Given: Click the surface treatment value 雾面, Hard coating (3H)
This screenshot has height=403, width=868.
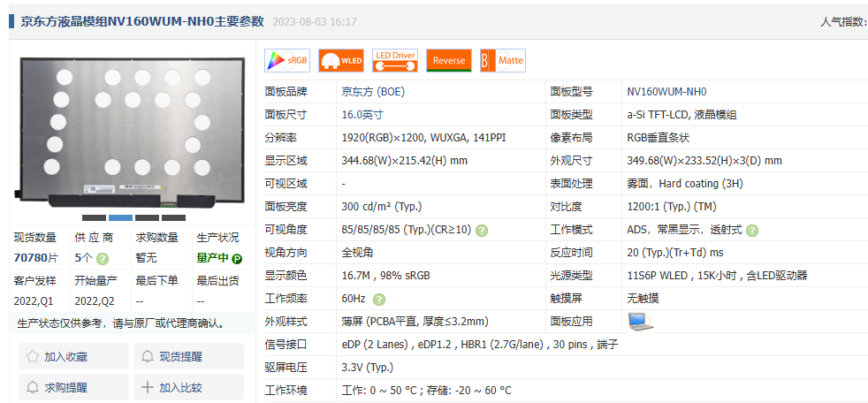Looking at the screenshot, I should (x=685, y=184).
